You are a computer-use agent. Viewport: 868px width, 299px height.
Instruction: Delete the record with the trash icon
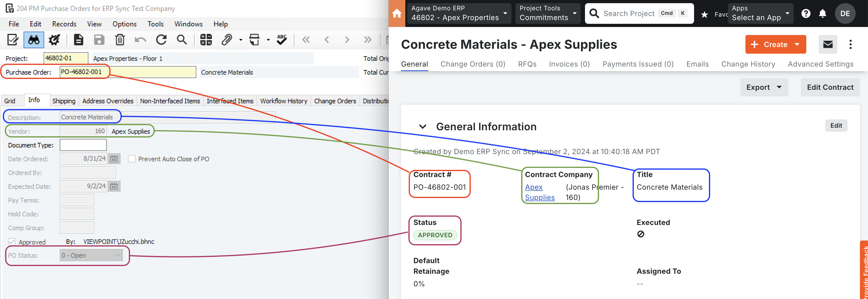[x=120, y=40]
